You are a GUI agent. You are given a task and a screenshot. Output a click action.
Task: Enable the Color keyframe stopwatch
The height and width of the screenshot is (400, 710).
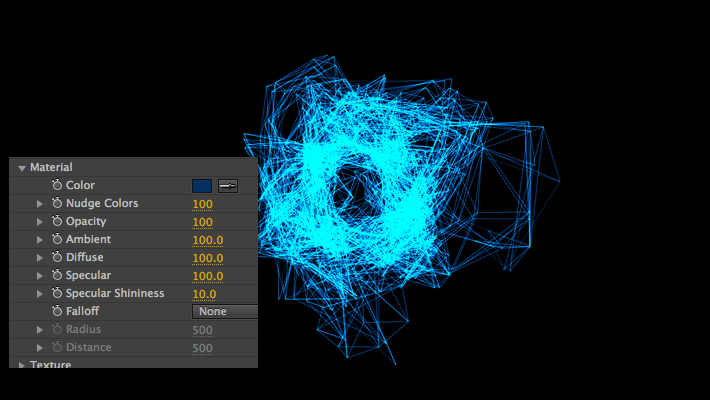[57, 186]
